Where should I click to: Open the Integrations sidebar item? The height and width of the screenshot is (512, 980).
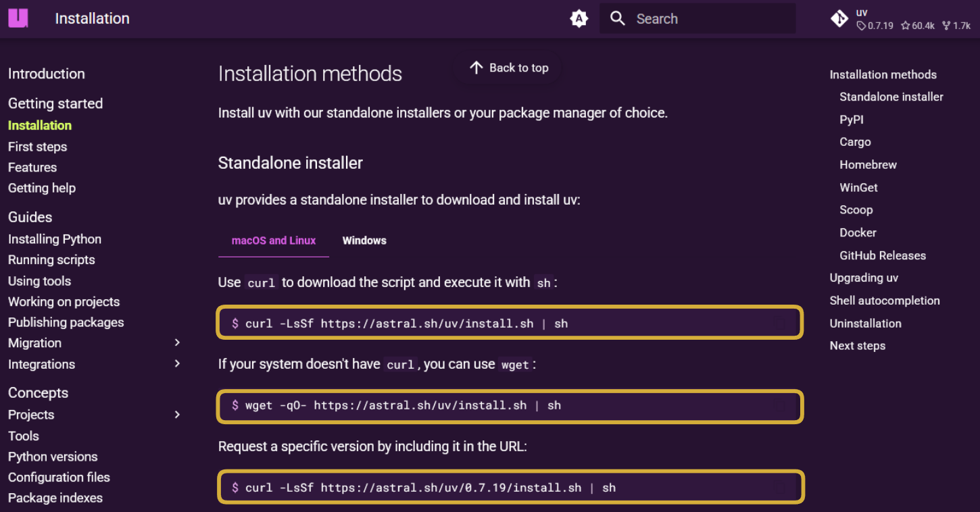click(x=41, y=364)
